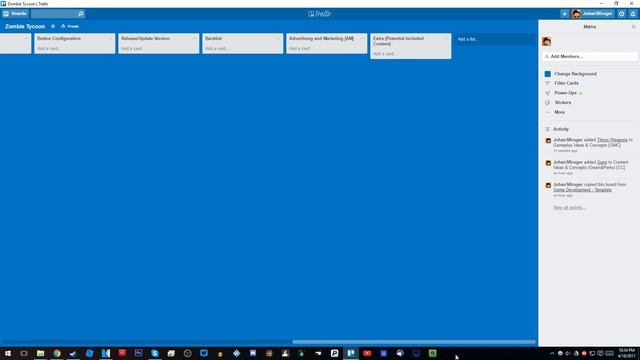Click View all activity link
The width and height of the screenshot is (640, 360).
point(569,208)
